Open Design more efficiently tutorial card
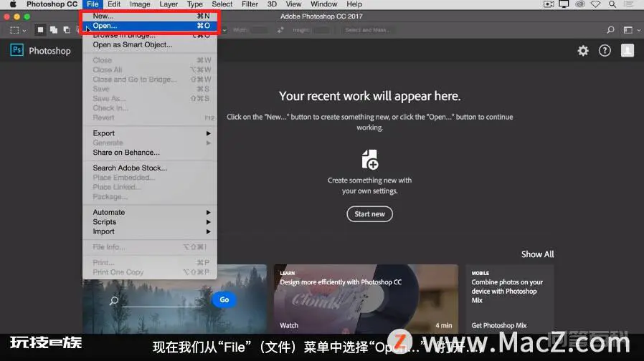The image size is (644, 361). pos(366,299)
